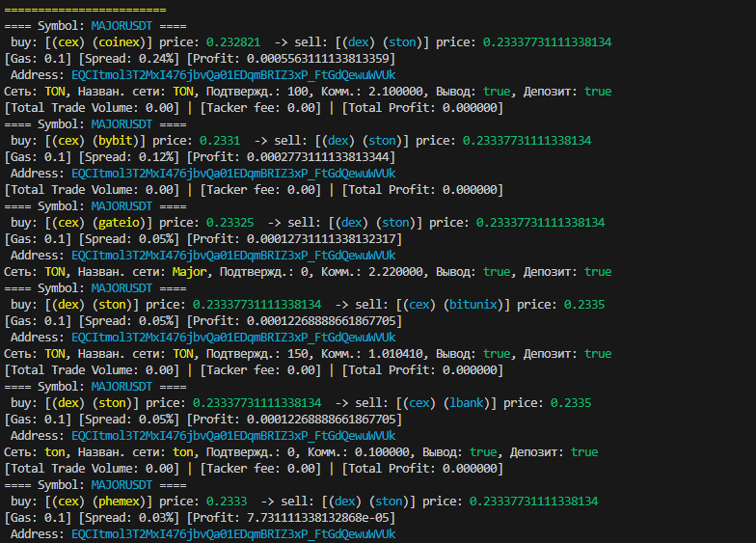Click the Address under the bitunix entry
Viewport: 756px width, 543px height.
pos(233,338)
